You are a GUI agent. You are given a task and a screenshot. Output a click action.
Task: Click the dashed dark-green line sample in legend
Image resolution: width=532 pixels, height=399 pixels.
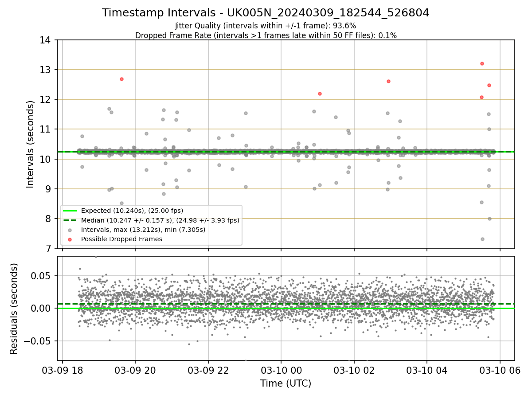tap(70, 220)
